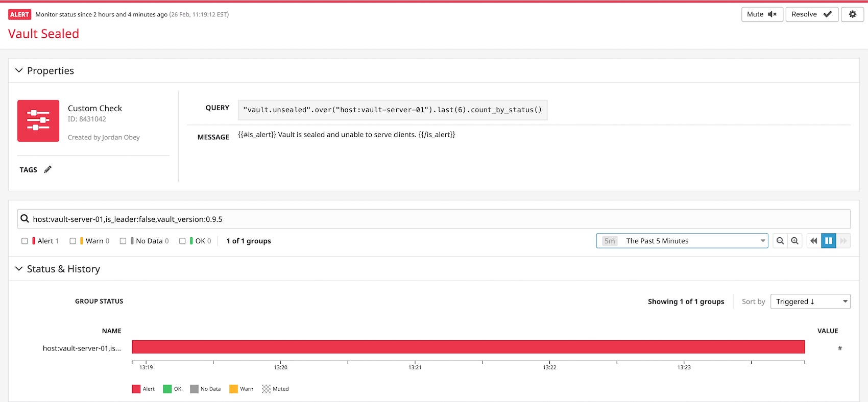Screen dimensions: 868x402
Task: Click the red alert status bar
Action: click(468, 347)
